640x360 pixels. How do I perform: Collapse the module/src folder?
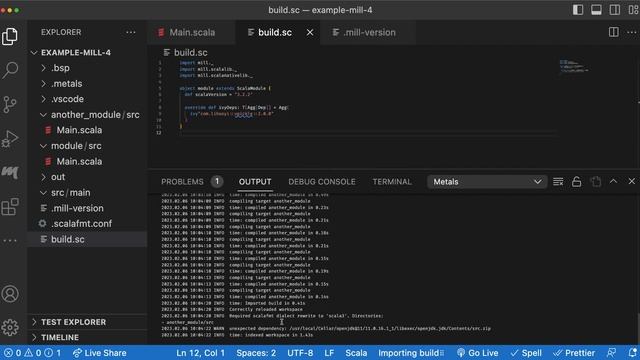pos(87,146)
